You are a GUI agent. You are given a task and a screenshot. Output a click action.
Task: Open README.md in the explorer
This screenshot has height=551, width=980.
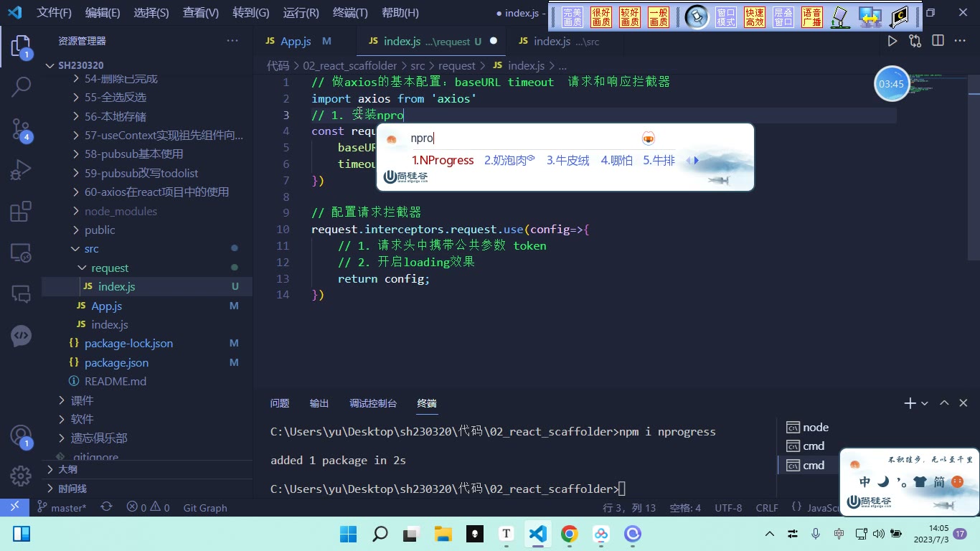(x=147, y=381)
